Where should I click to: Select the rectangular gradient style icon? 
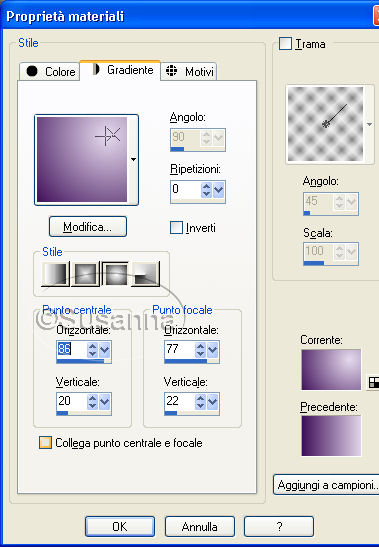86,274
